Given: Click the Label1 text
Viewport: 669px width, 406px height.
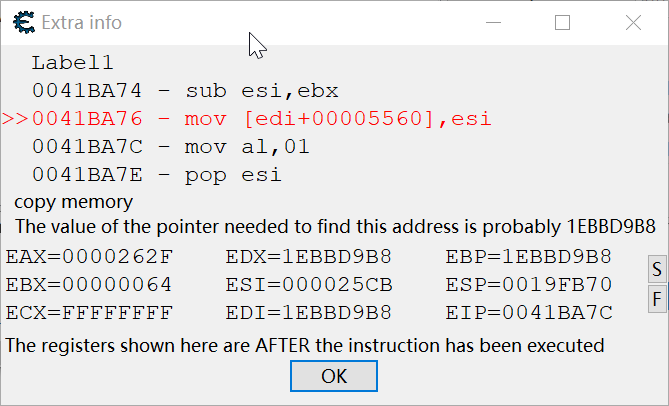Looking at the screenshot, I should (73, 63).
